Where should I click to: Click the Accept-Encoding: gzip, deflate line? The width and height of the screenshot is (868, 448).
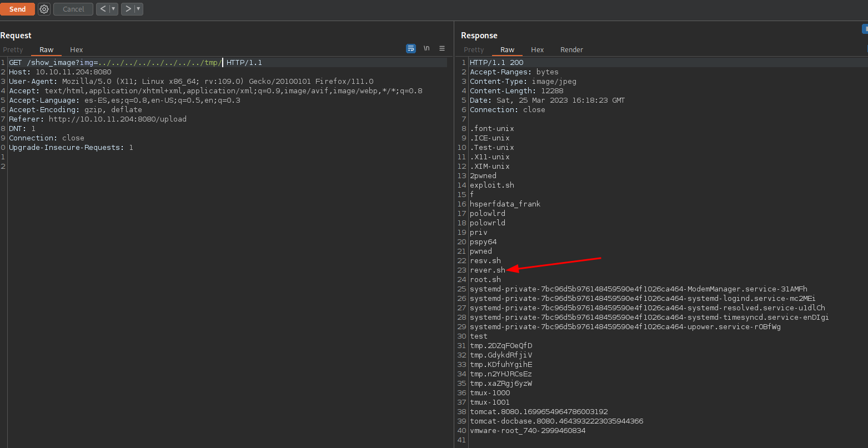tap(76, 110)
